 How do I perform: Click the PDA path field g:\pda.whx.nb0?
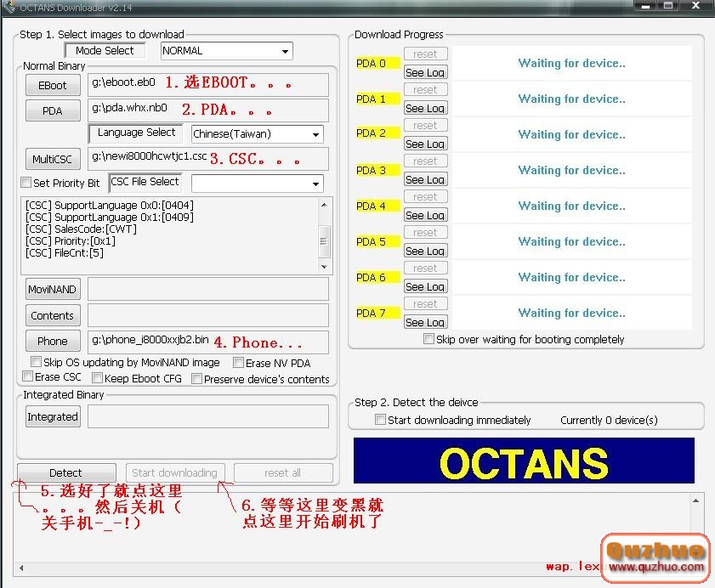[208, 110]
